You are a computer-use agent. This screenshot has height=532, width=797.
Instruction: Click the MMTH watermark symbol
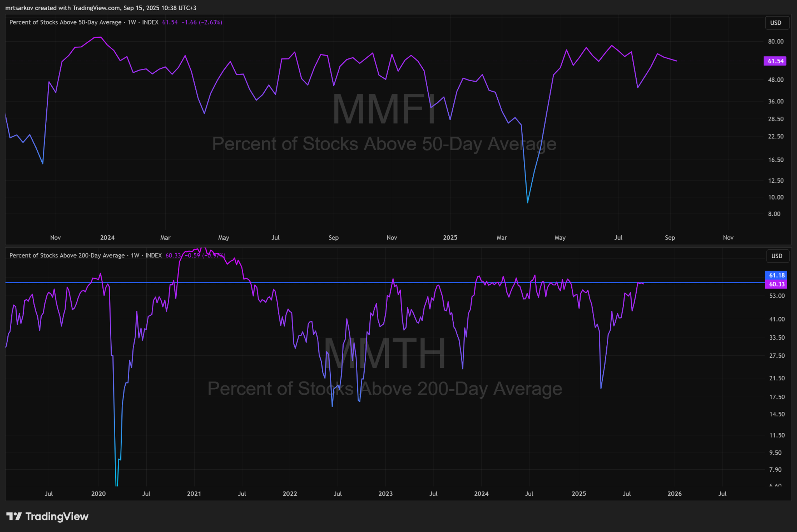pos(384,353)
